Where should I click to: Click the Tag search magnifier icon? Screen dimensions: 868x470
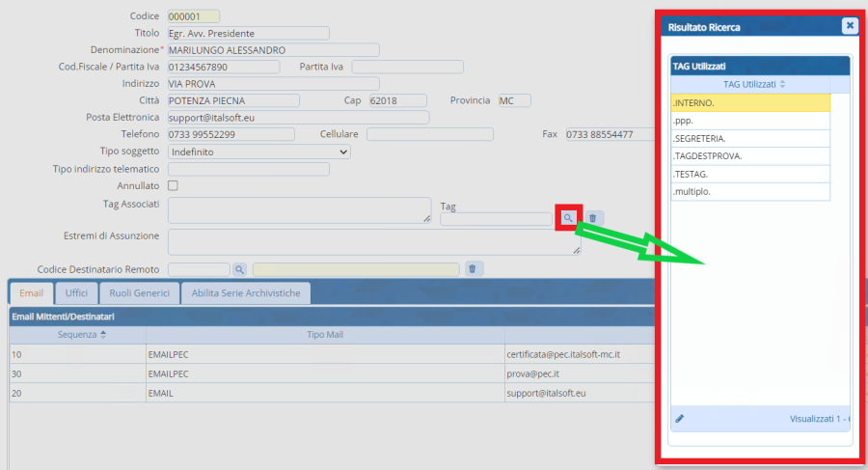click(x=569, y=218)
